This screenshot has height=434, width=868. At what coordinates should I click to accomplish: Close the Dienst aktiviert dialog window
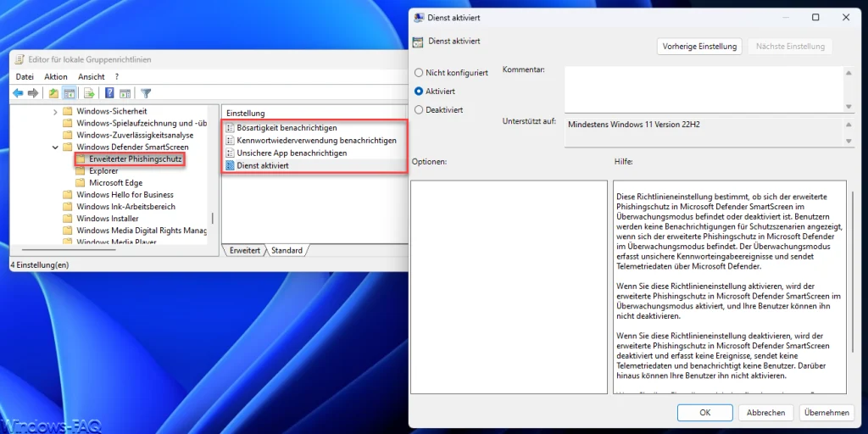pyautogui.click(x=846, y=18)
